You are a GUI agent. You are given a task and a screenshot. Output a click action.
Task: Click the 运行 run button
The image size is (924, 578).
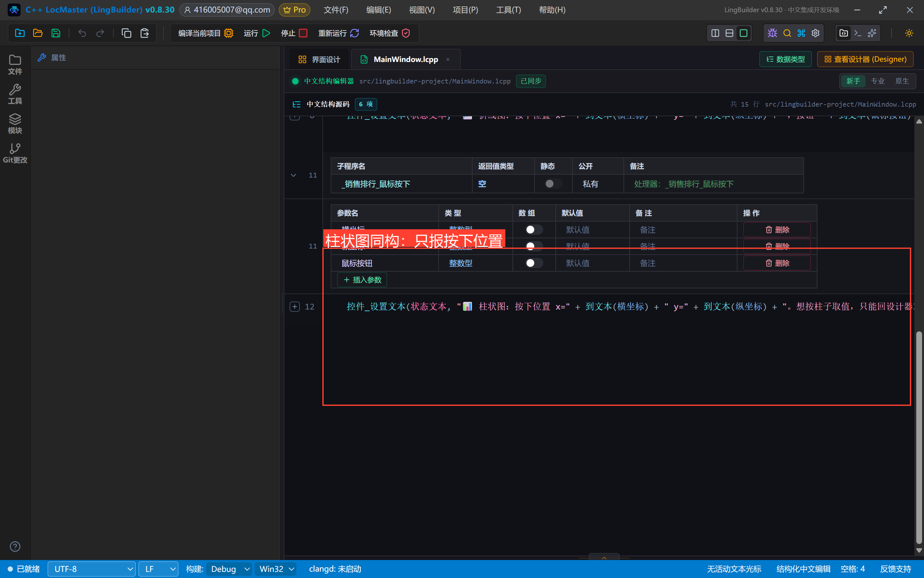(257, 33)
